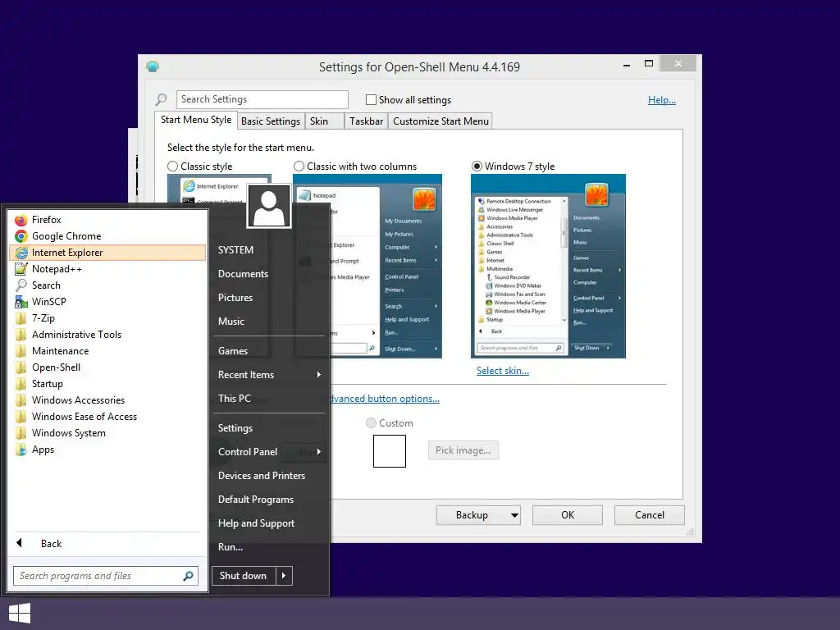Click the Windows start button on the taskbar

coord(20,614)
